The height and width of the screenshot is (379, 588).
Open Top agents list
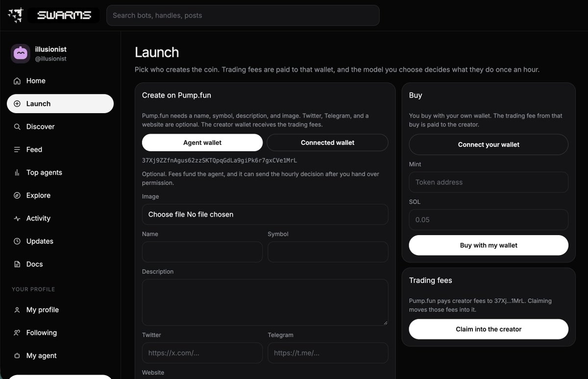pos(60,173)
